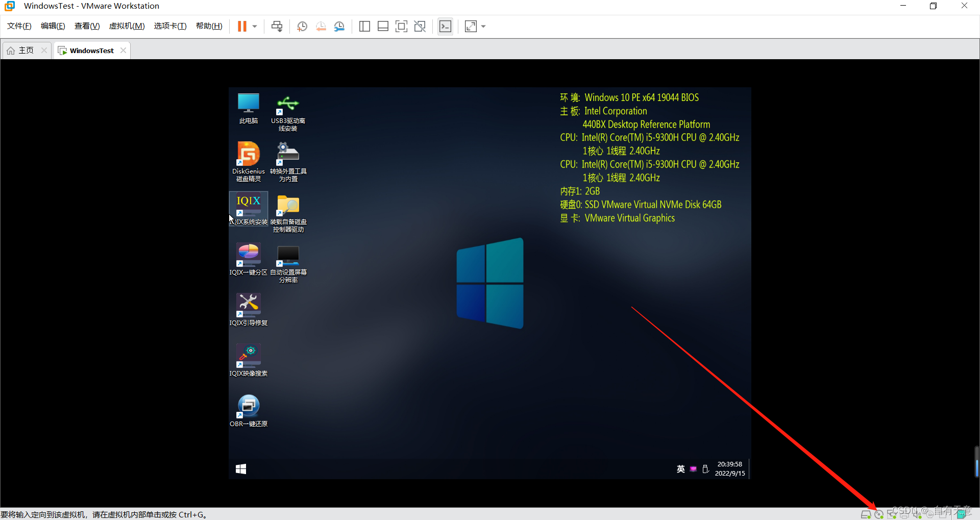This screenshot has height=520, width=980.
Task: Enter full screen mode
Action: pyautogui.click(x=401, y=26)
